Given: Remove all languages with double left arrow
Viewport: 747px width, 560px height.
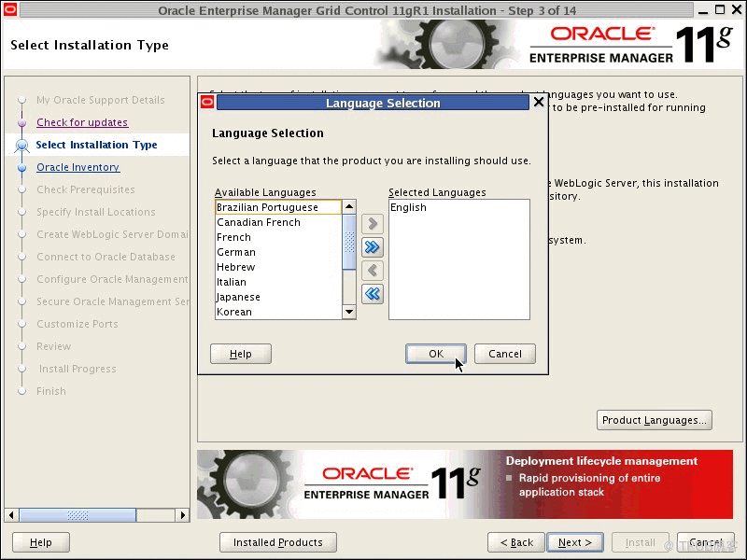Looking at the screenshot, I should tap(372, 294).
